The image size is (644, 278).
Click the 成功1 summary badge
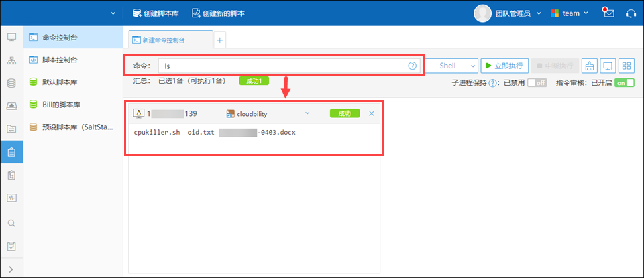(x=254, y=81)
